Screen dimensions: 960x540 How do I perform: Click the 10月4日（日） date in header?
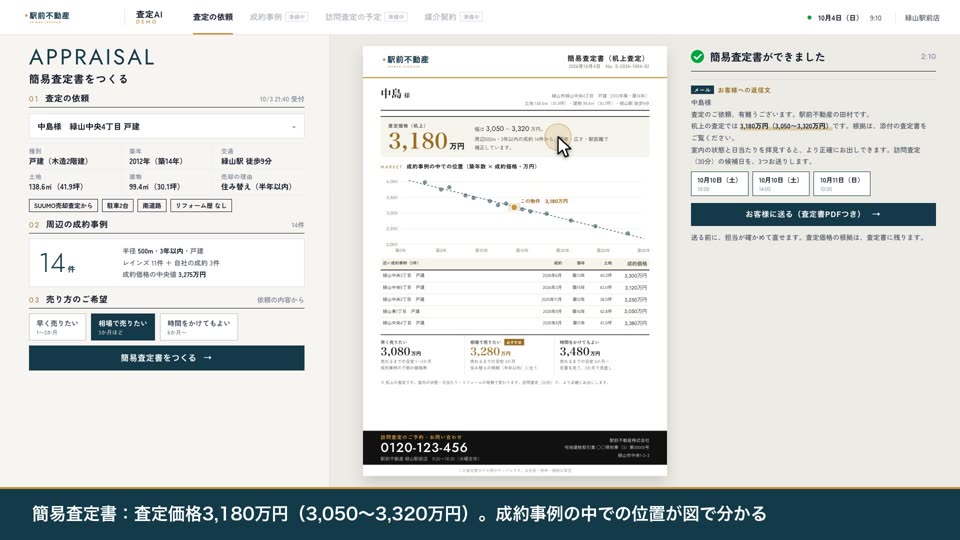point(838,18)
